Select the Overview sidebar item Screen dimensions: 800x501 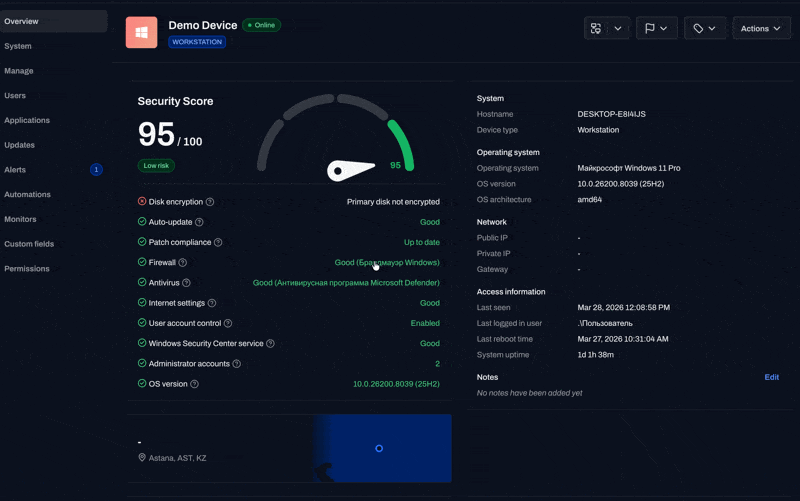(53, 21)
